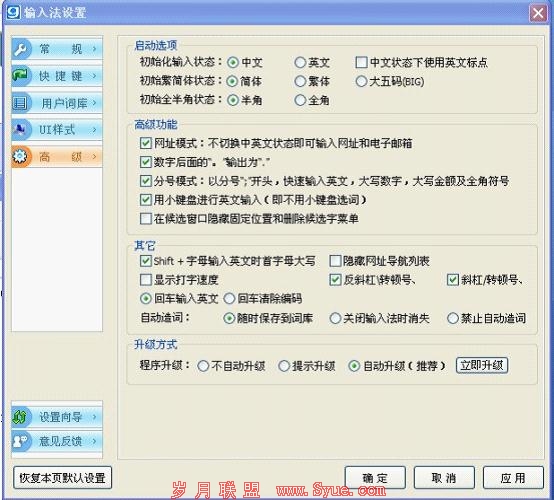Enable 中文状态下使用英文标点 checkbox
This screenshot has width=554, height=500.
(x=361, y=63)
